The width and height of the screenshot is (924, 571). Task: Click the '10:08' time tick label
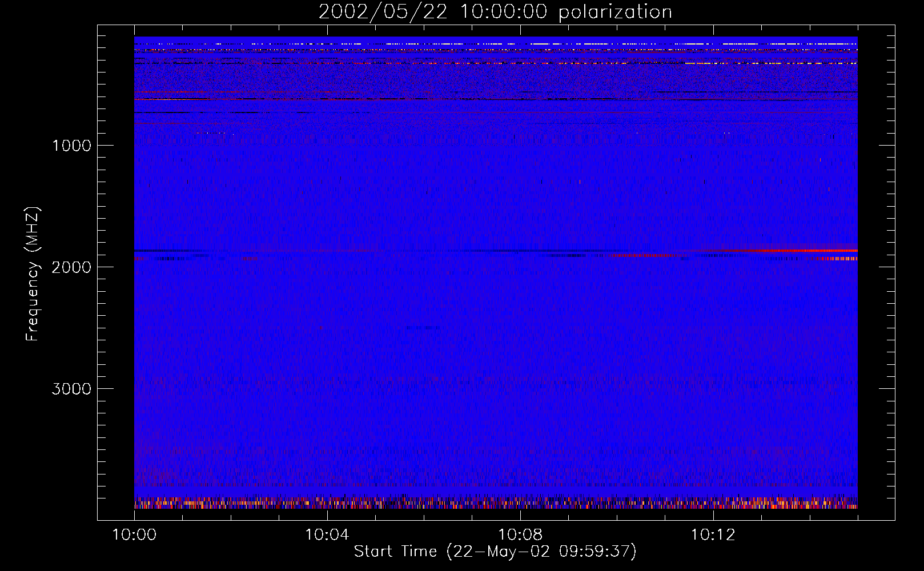(520, 535)
